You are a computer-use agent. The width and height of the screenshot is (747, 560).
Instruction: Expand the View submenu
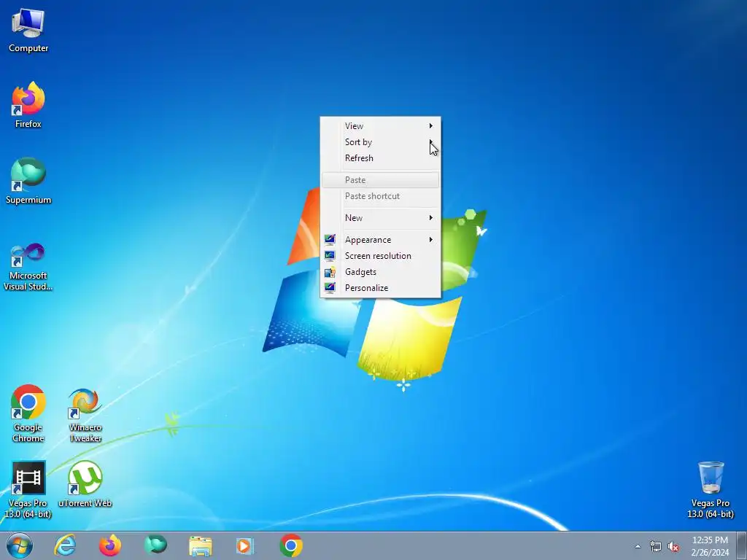(380, 125)
